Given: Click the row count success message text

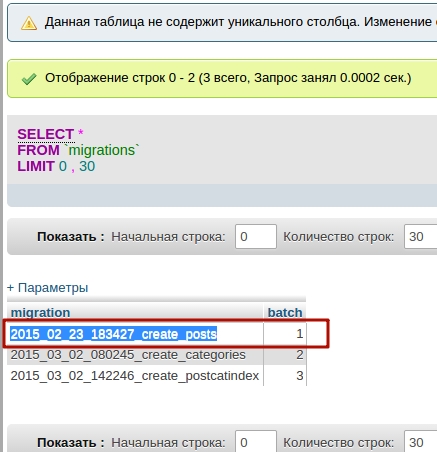Looking at the screenshot, I should (x=228, y=78).
